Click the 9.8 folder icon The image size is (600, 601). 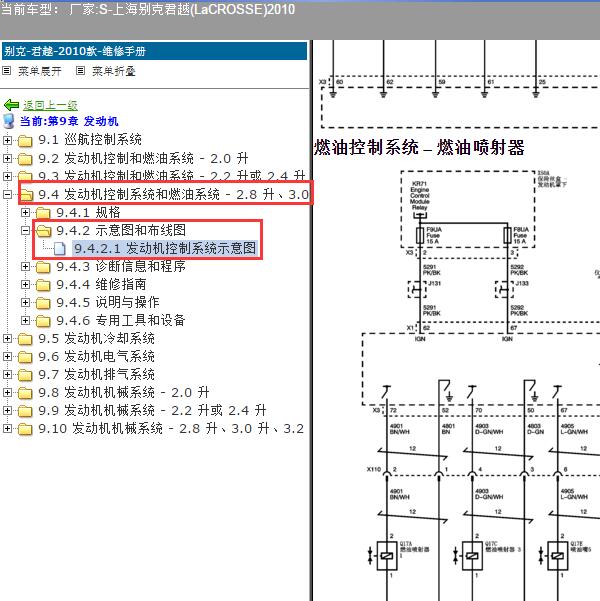tap(25, 393)
